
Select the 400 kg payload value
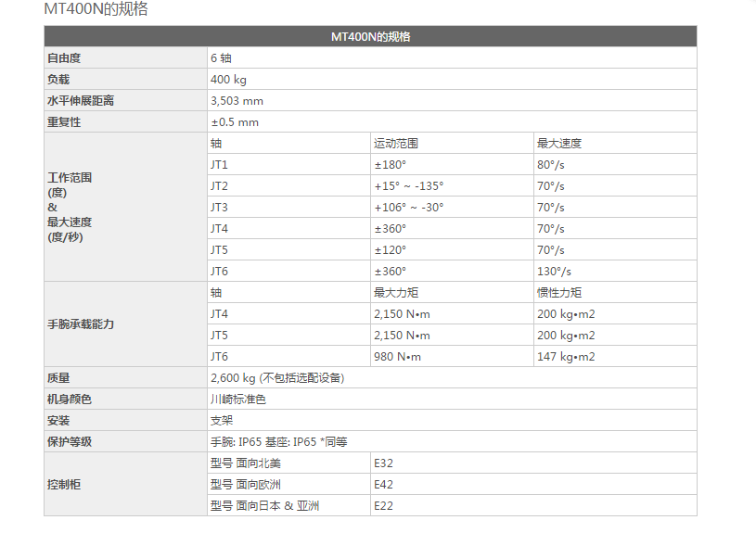point(227,80)
